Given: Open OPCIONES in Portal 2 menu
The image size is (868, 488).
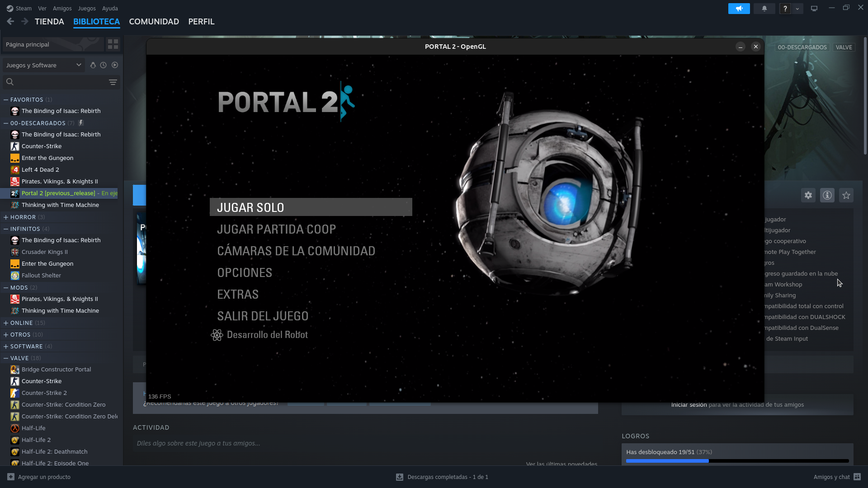Looking at the screenshot, I should point(245,272).
